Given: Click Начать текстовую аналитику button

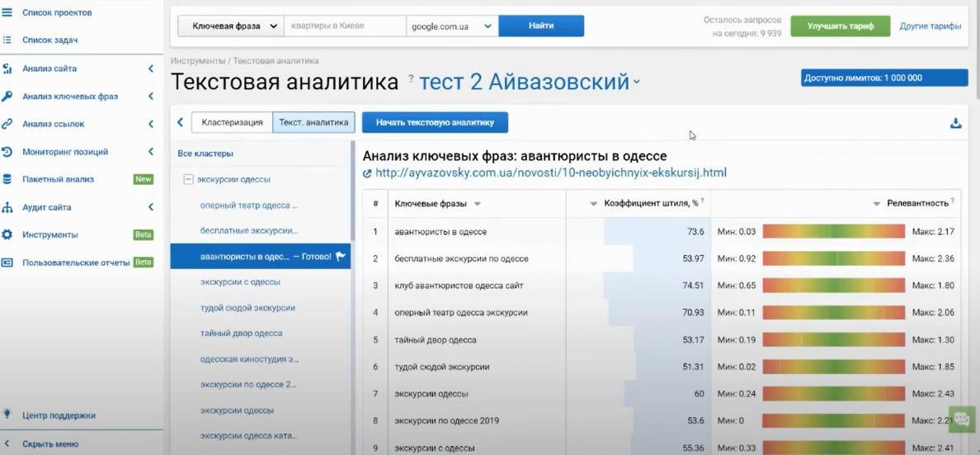Looking at the screenshot, I should click(x=435, y=123).
